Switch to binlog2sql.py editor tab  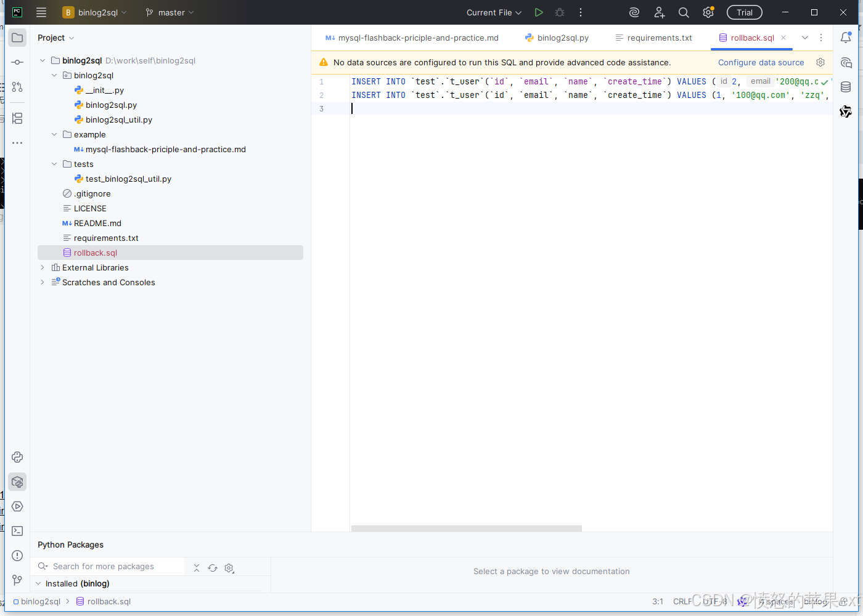pyautogui.click(x=557, y=38)
